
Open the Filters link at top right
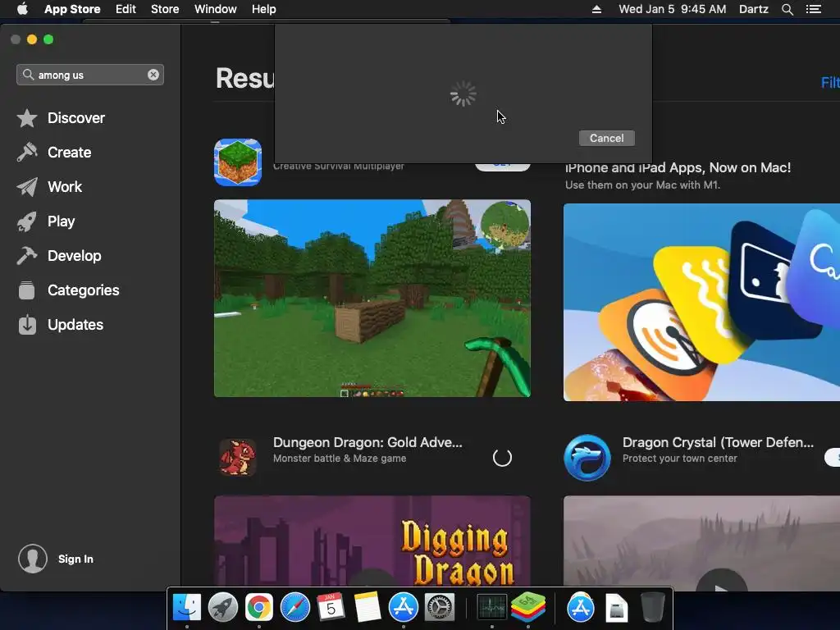pos(830,83)
